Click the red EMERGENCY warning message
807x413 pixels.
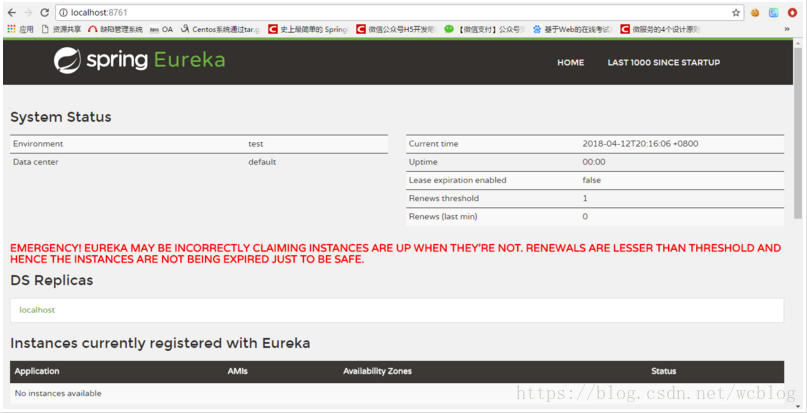pos(396,253)
